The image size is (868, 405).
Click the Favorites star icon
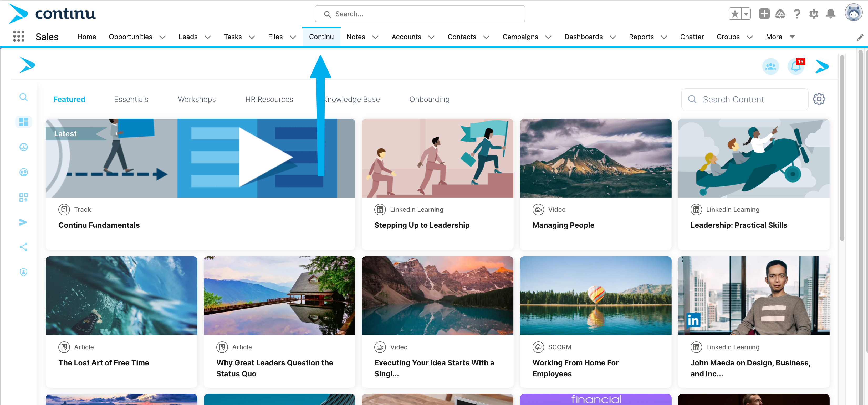tap(735, 14)
